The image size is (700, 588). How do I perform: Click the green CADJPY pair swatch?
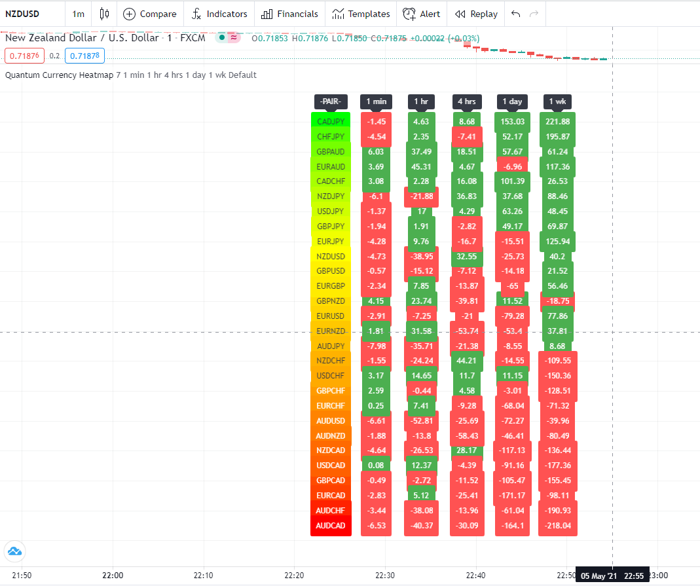331,121
